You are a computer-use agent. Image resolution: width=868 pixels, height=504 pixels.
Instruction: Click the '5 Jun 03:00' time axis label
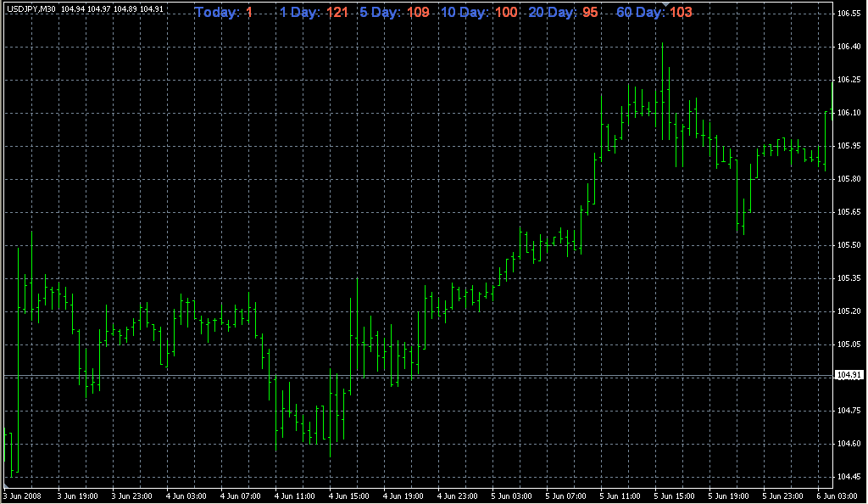(x=511, y=496)
